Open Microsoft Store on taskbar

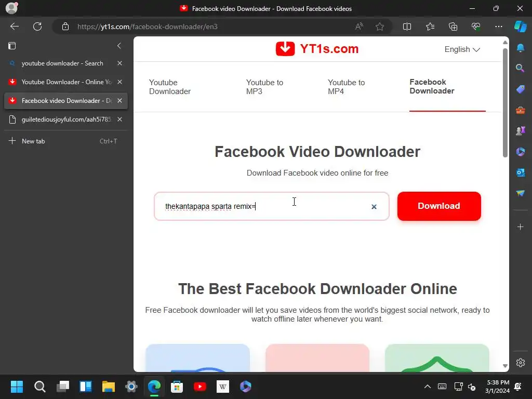click(177, 386)
